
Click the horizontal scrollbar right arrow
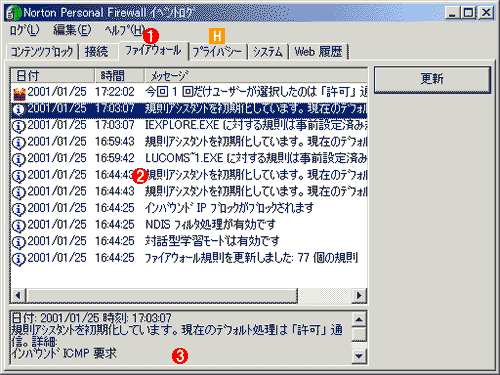coord(359,296)
